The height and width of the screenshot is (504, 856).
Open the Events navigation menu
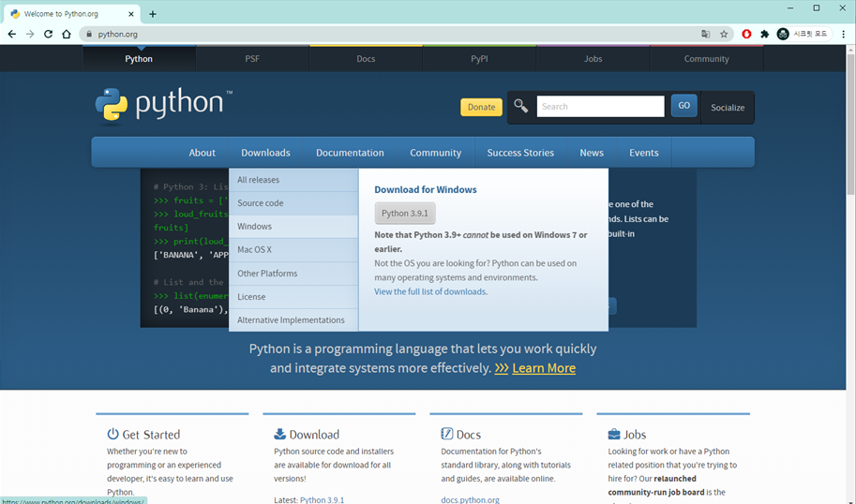pyautogui.click(x=643, y=153)
